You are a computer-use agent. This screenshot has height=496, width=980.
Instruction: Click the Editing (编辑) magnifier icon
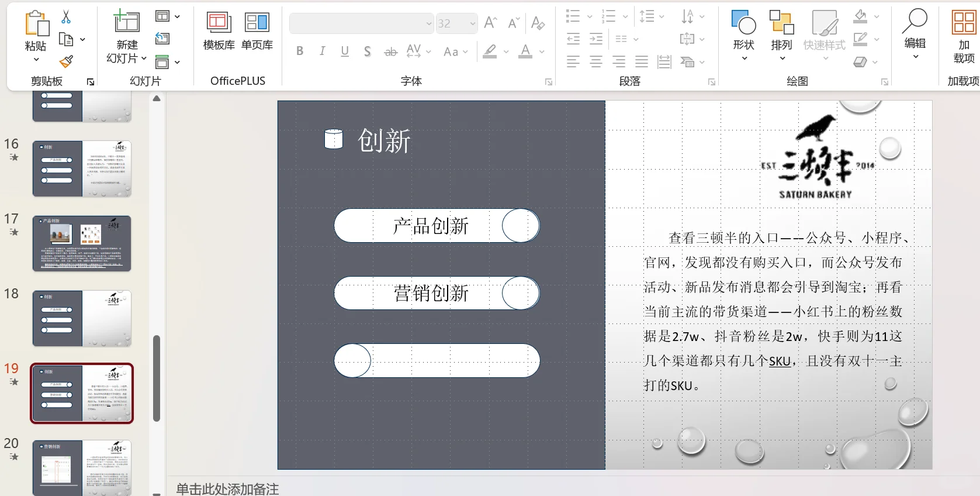pos(915,20)
